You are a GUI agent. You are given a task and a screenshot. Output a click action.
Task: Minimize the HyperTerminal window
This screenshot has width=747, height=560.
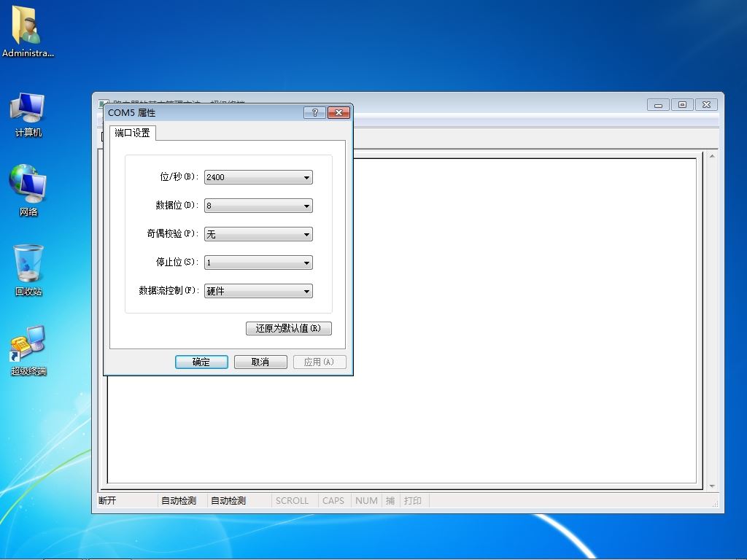[658, 105]
